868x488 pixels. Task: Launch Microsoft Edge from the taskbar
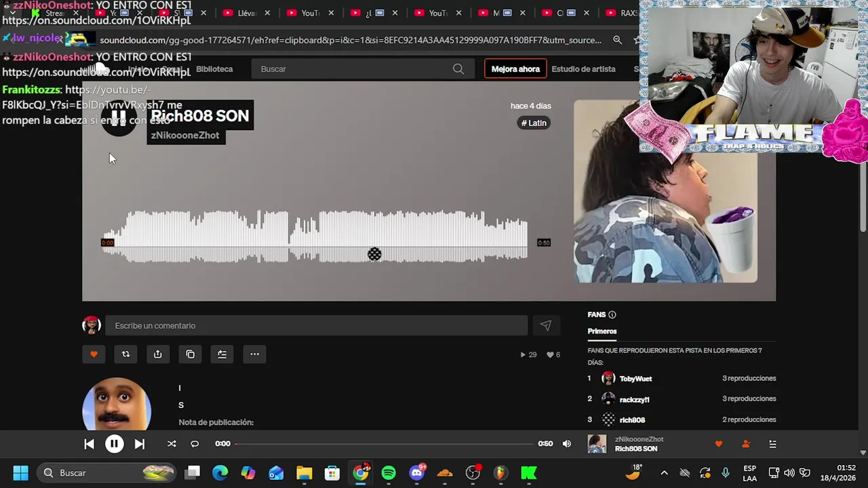click(220, 472)
